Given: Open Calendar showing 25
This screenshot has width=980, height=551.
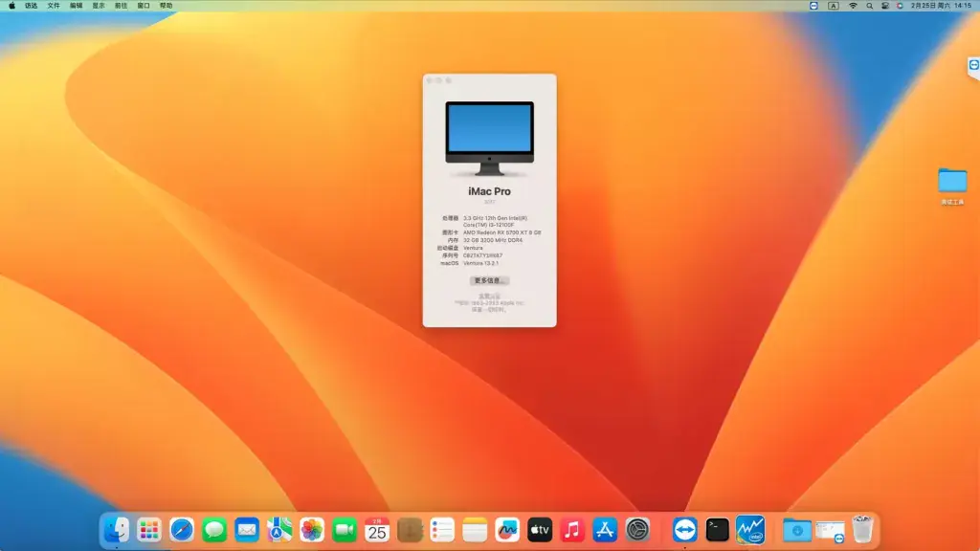Looking at the screenshot, I should (377, 530).
